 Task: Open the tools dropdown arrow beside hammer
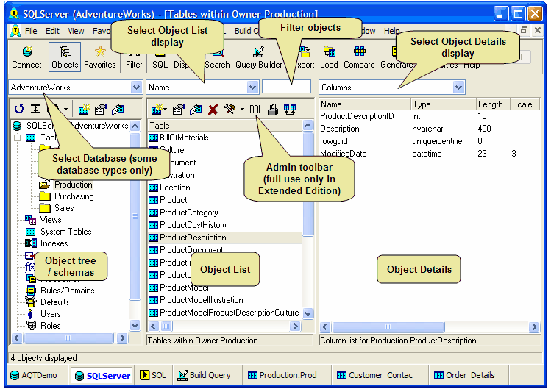242,110
